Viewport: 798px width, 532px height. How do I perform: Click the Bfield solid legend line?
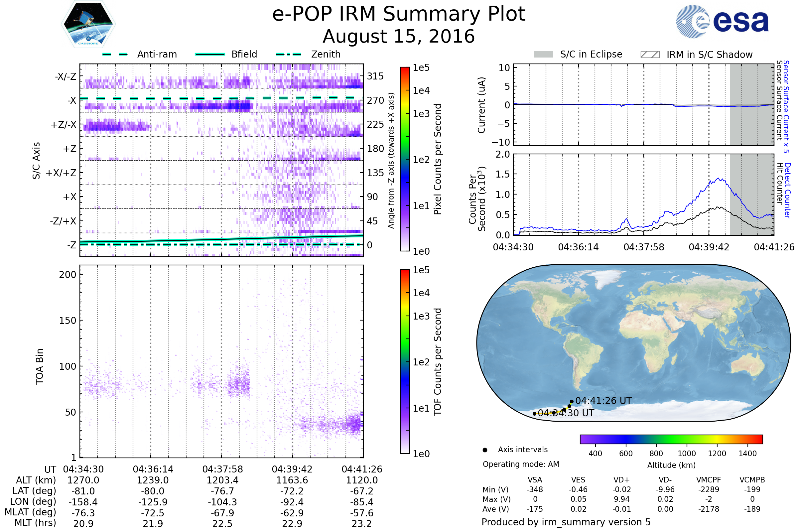tap(210, 54)
